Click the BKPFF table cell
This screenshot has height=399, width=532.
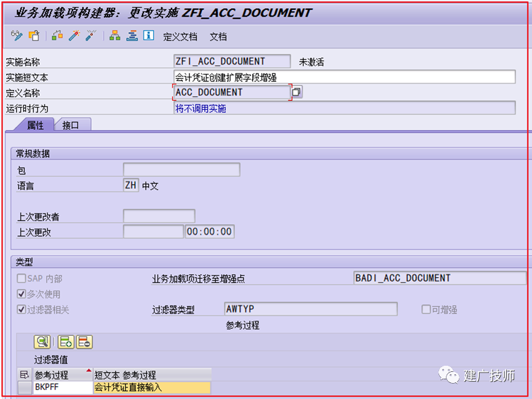(x=63, y=387)
